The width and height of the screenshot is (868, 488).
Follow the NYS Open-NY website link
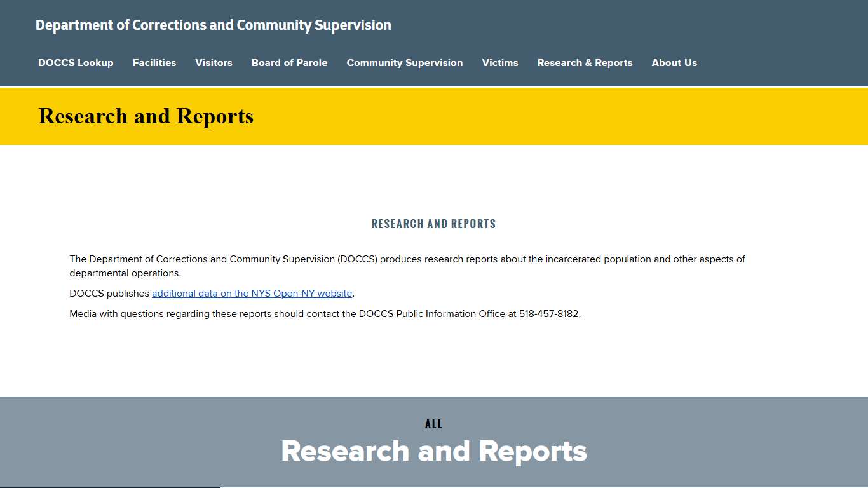[x=252, y=293]
